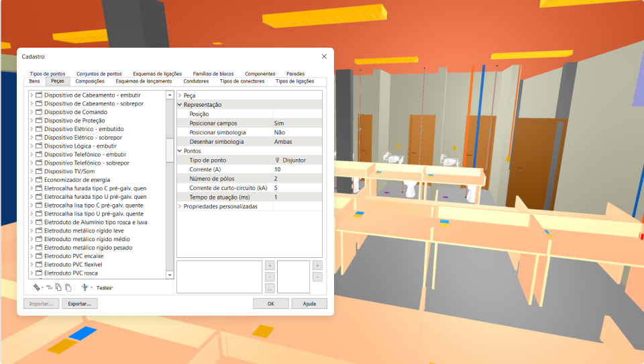Switch to the Famílias de blocos tab
644x364 pixels.
point(213,74)
